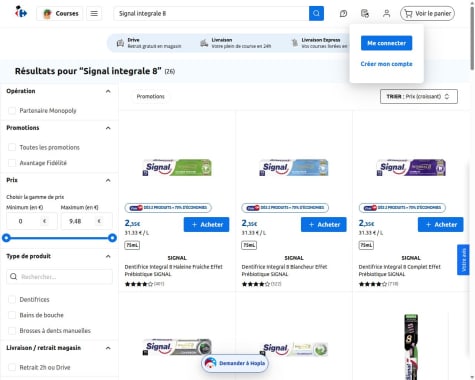Click the Drive car icon
The image size is (475, 380).
coord(120,43)
